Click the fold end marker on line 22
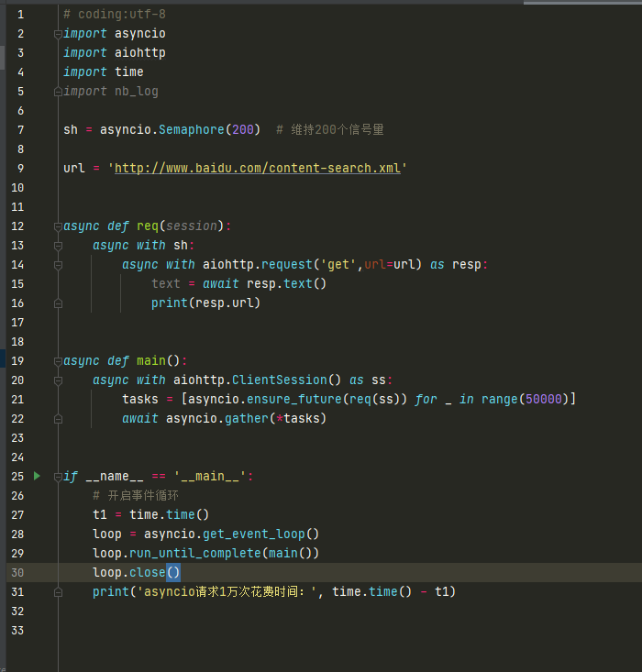The height and width of the screenshot is (672, 642). (59, 419)
